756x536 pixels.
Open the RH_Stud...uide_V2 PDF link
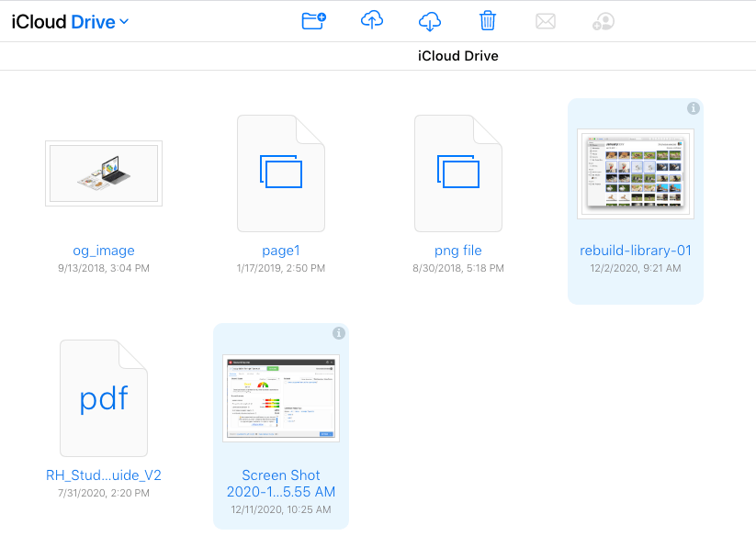(x=104, y=475)
